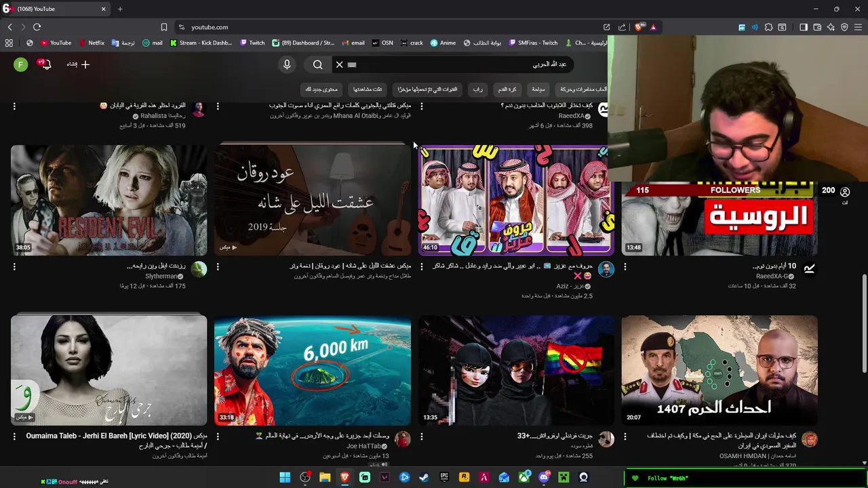Image resolution: width=868 pixels, height=488 pixels.
Task: Open more options for حروف مع عزيز video
Action: tap(421, 267)
